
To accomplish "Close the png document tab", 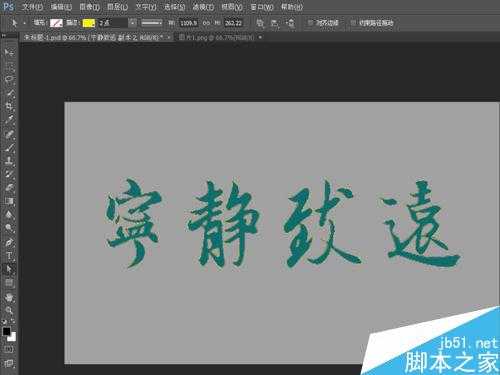I will pyautogui.click(x=260, y=37).
